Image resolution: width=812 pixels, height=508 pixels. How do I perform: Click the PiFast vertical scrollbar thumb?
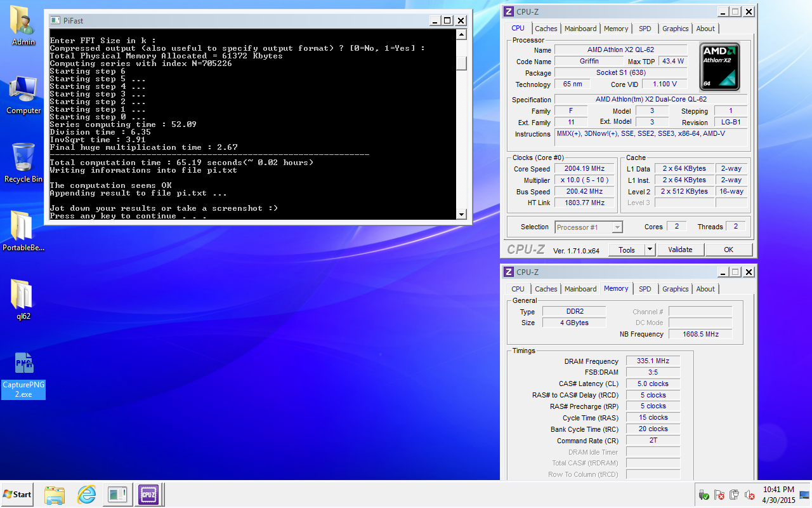461,62
